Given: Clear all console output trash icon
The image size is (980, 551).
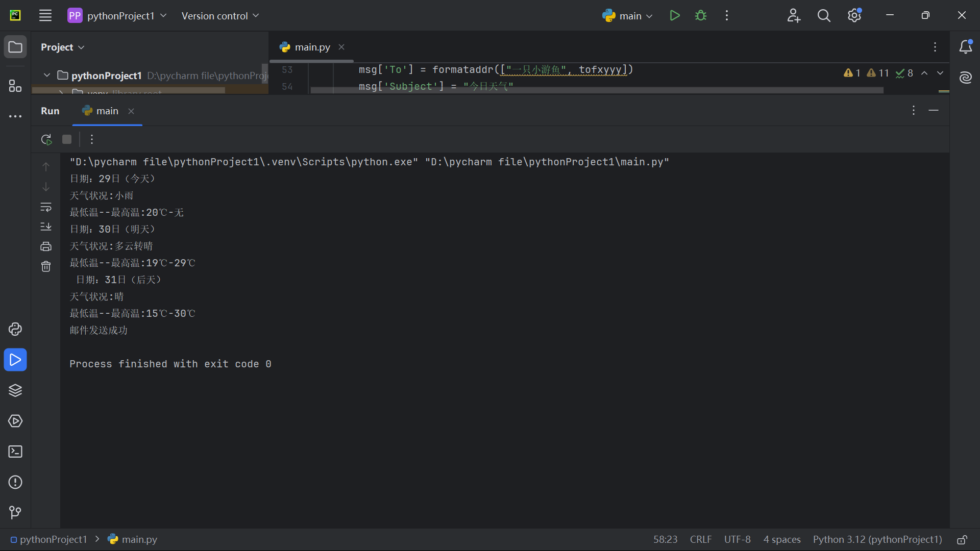Looking at the screenshot, I should click(46, 266).
